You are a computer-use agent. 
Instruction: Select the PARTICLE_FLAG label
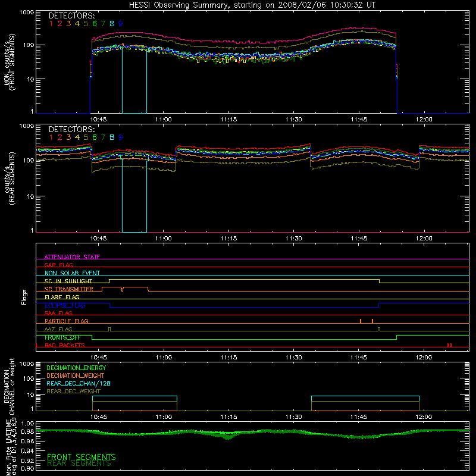click(67, 321)
